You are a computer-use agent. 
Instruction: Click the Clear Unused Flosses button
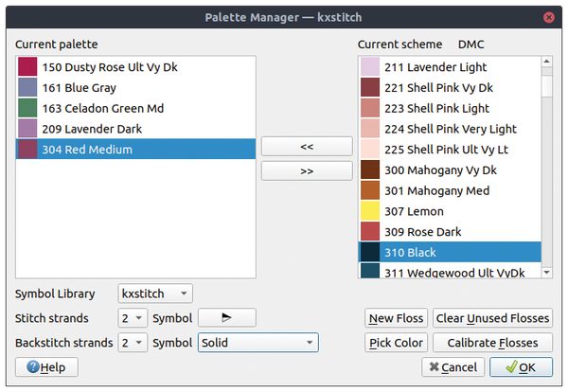point(492,318)
